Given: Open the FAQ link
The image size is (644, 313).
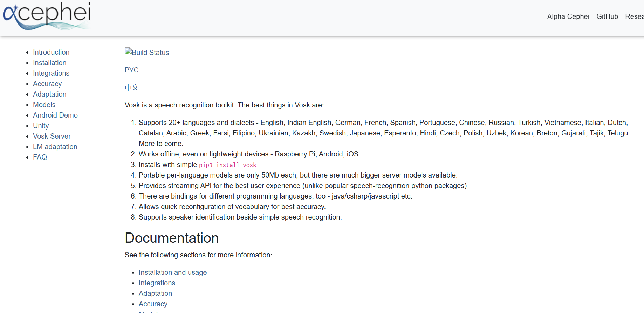Looking at the screenshot, I should coord(40,157).
